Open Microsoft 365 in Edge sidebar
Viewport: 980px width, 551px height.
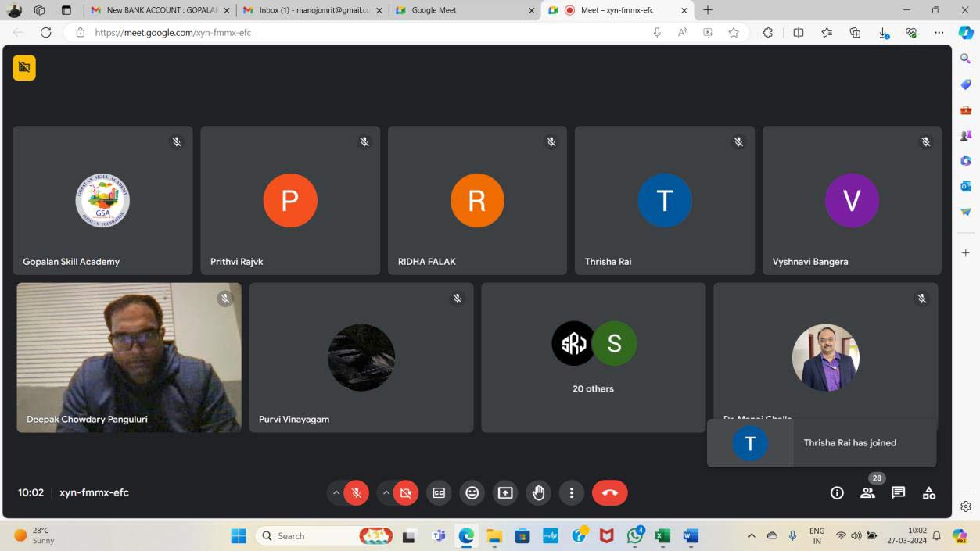966,161
